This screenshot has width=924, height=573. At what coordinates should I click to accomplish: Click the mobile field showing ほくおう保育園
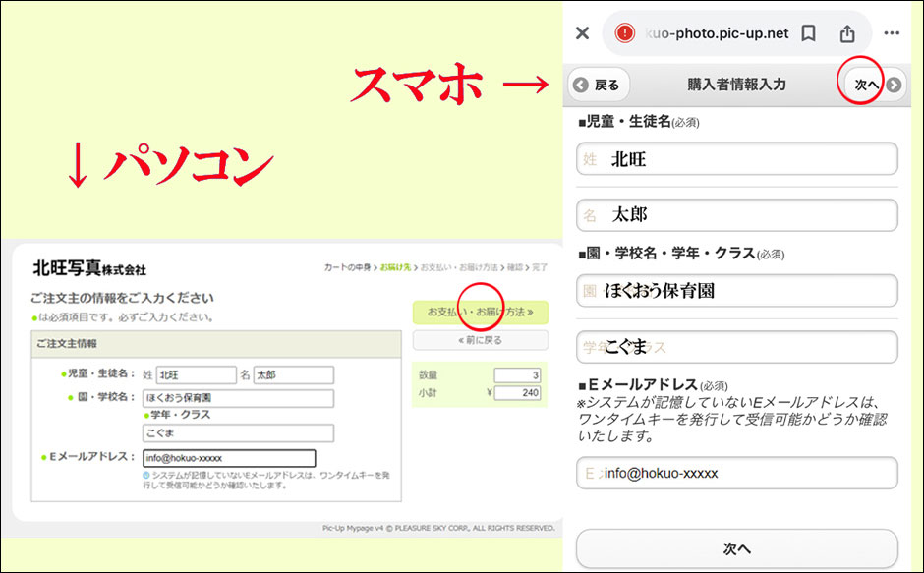click(736, 291)
